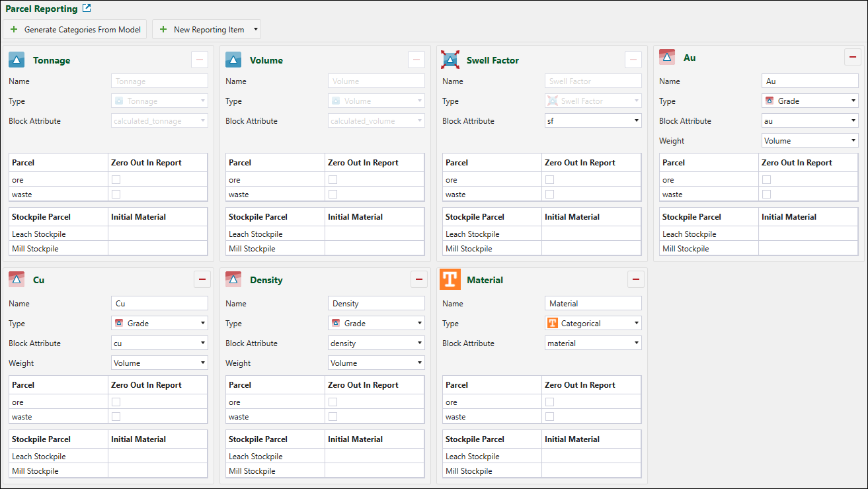Click the New Reporting Item button
Image resolution: width=868 pixels, height=489 pixels.
(202, 29)
